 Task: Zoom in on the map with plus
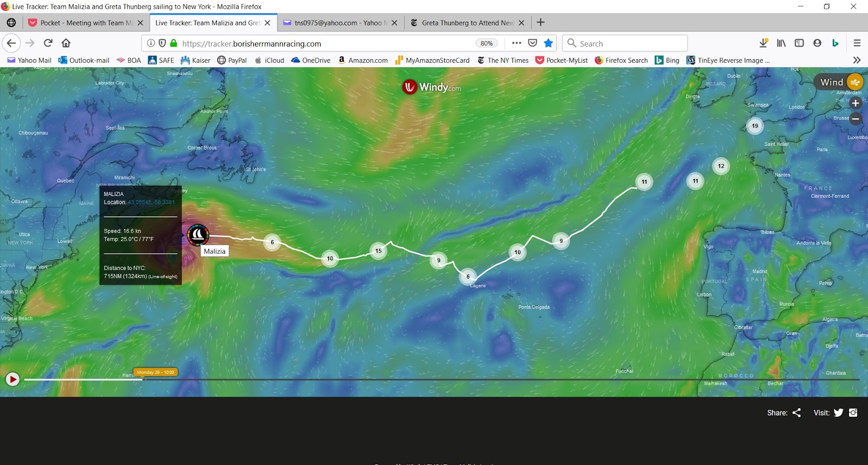(856, 103)
